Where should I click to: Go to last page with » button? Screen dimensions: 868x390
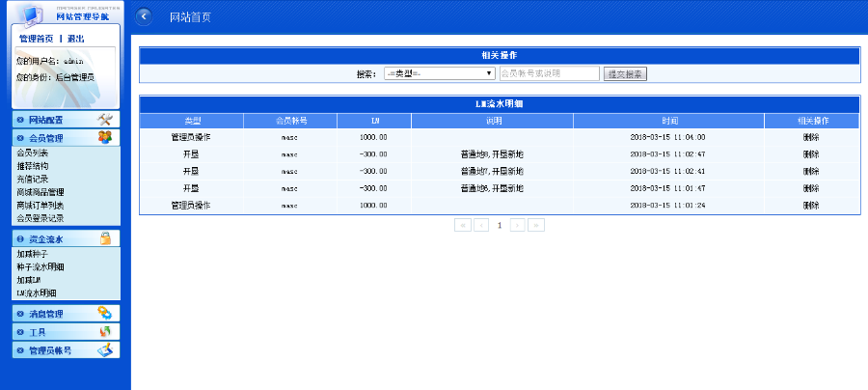click(x=536, y=225)
